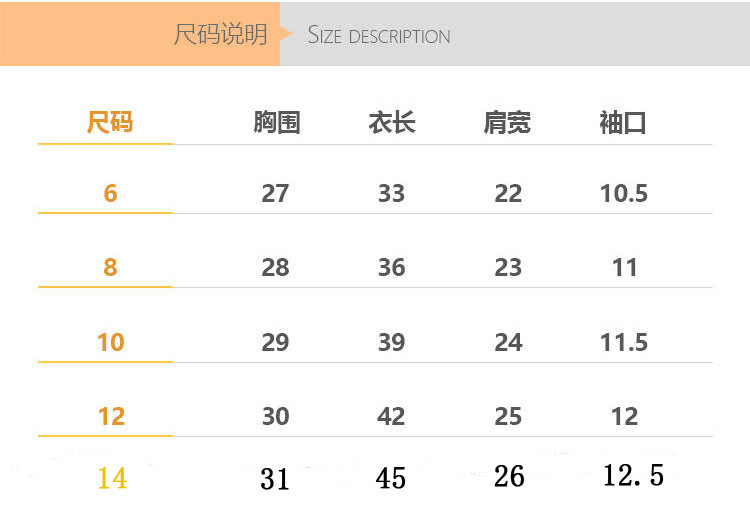
Task: Click shoulder width value 24
Action: [x=508, y=342]
